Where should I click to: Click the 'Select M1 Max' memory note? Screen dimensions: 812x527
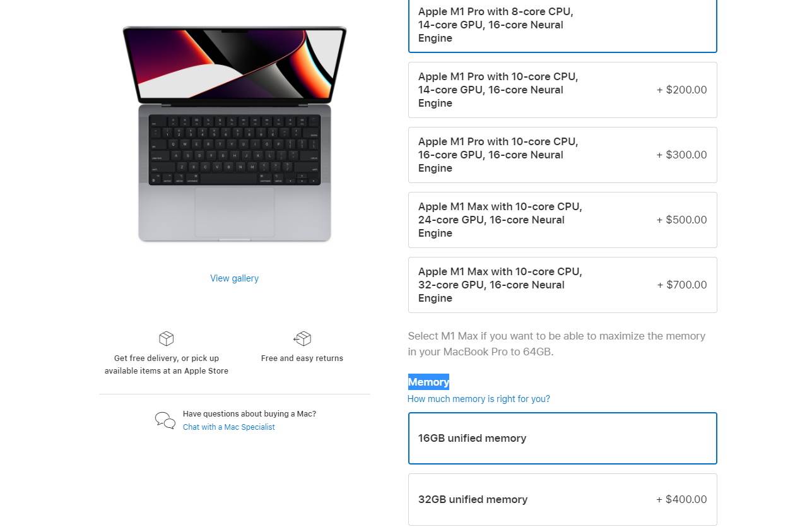point(556,344)
